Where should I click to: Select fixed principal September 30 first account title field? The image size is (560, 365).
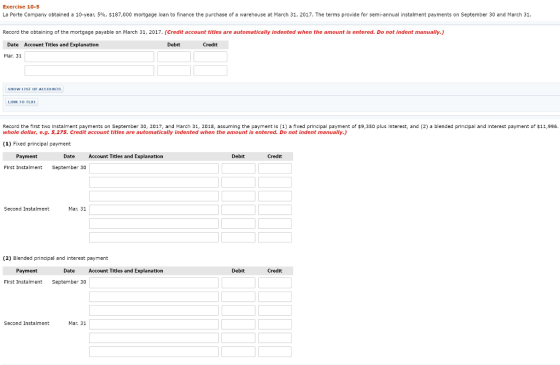coord(154,169)
